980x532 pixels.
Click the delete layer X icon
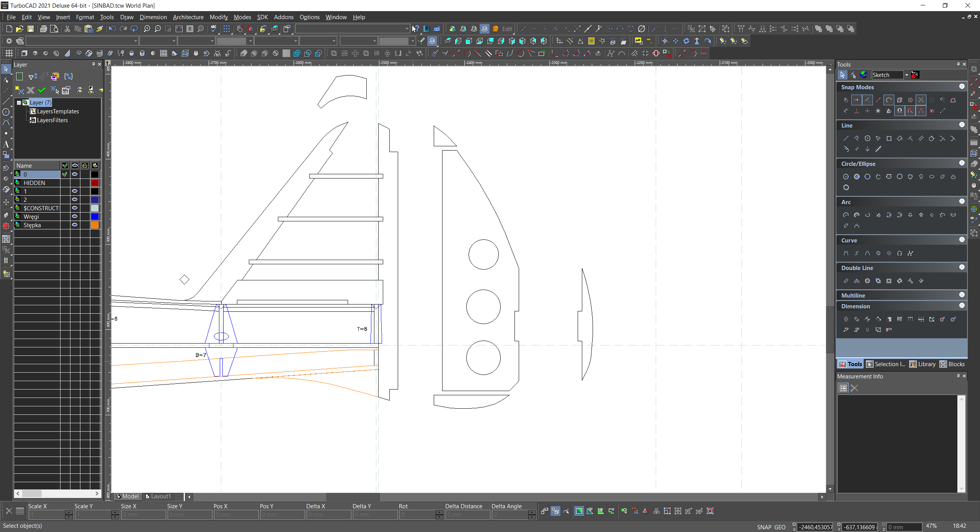(31, 90)
